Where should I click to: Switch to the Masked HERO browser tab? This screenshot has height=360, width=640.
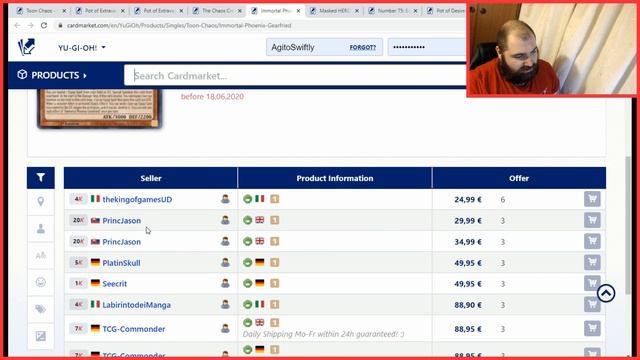(x=334, y=11)
